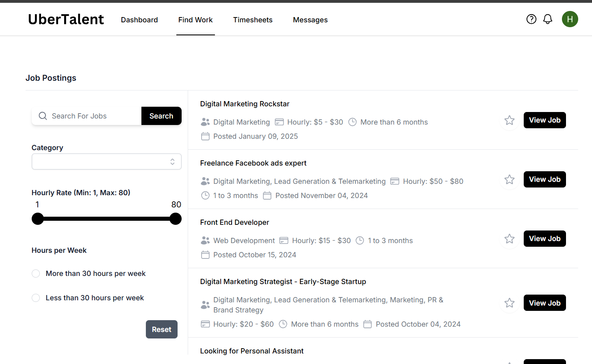Star the Front End Developer job
The height and width of the screenshot is (364, 592).
[510, 239]
